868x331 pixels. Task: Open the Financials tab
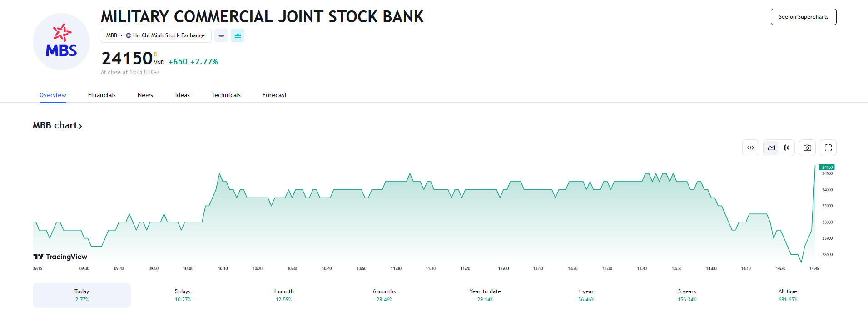point(102,95)
